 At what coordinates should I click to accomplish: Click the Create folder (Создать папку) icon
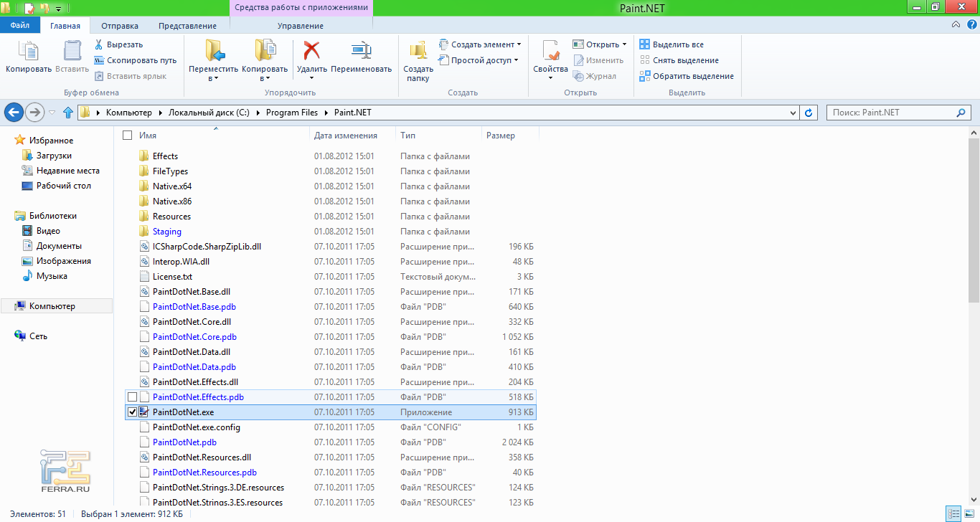pyautogui.click(x=418, y=51)
